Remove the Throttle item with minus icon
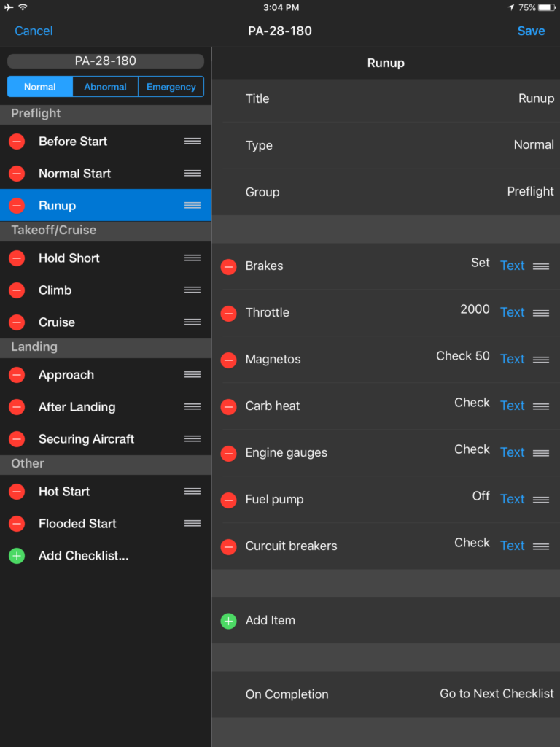Viewport: 560px width, 747px height. [x=228, y=314]
